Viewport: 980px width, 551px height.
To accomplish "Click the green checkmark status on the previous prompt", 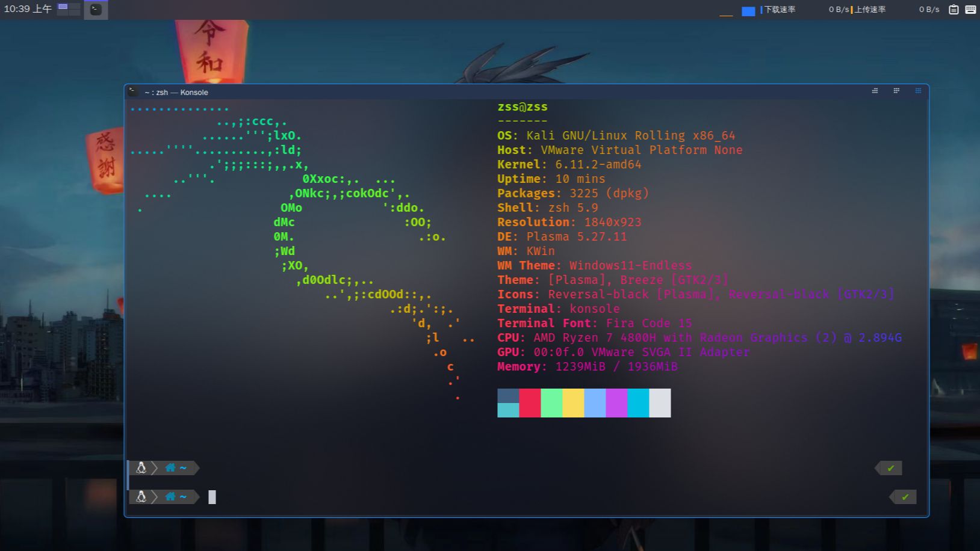I will (890, 468).
